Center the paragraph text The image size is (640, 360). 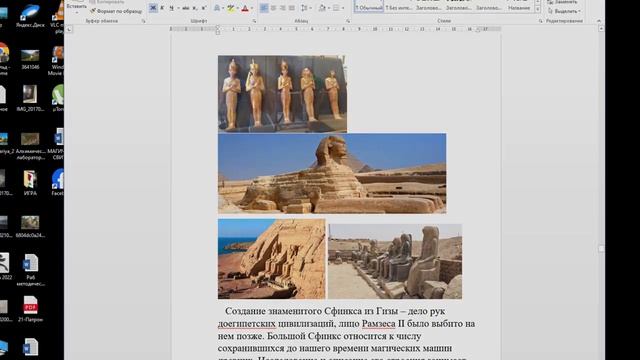pos(273,8)
